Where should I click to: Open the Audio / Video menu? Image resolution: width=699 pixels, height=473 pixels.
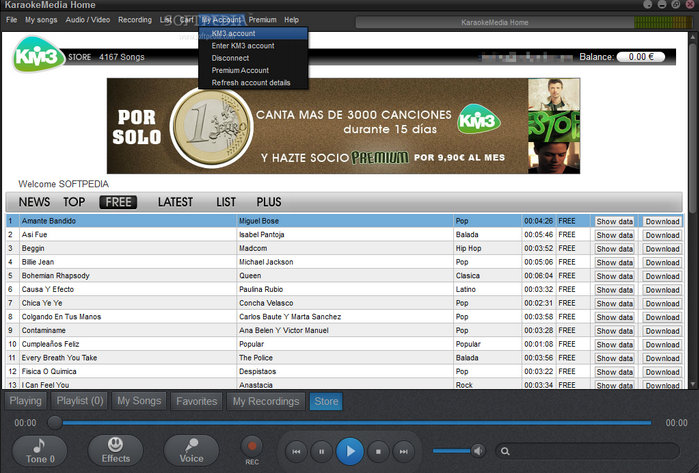click(x=88, y=20)
